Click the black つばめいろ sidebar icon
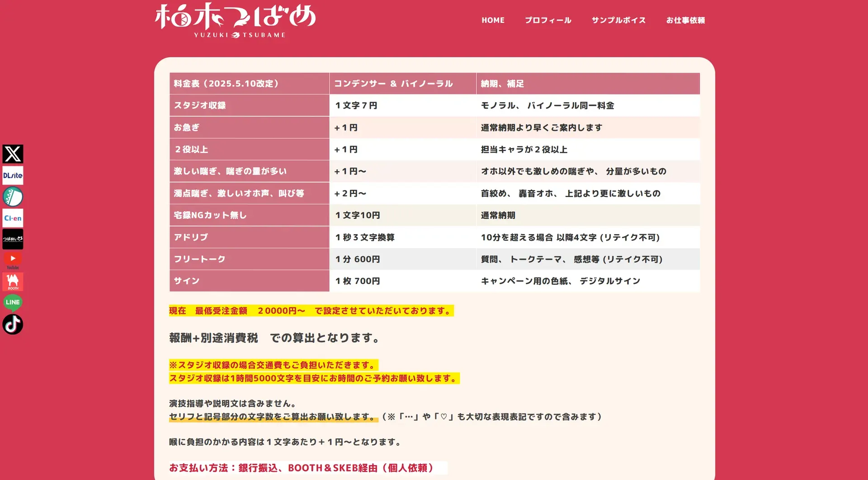This screenshot has width=868, height=480. tap(13, 239)
